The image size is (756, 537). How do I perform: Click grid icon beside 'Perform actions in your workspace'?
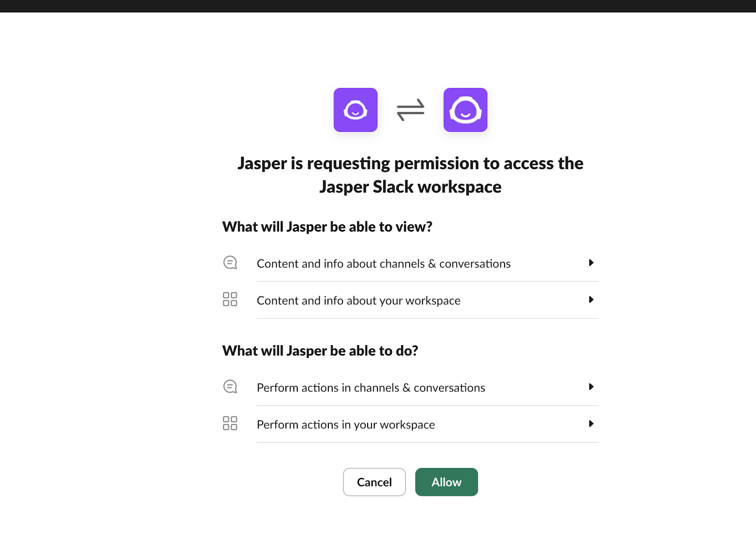coord(230,423)
